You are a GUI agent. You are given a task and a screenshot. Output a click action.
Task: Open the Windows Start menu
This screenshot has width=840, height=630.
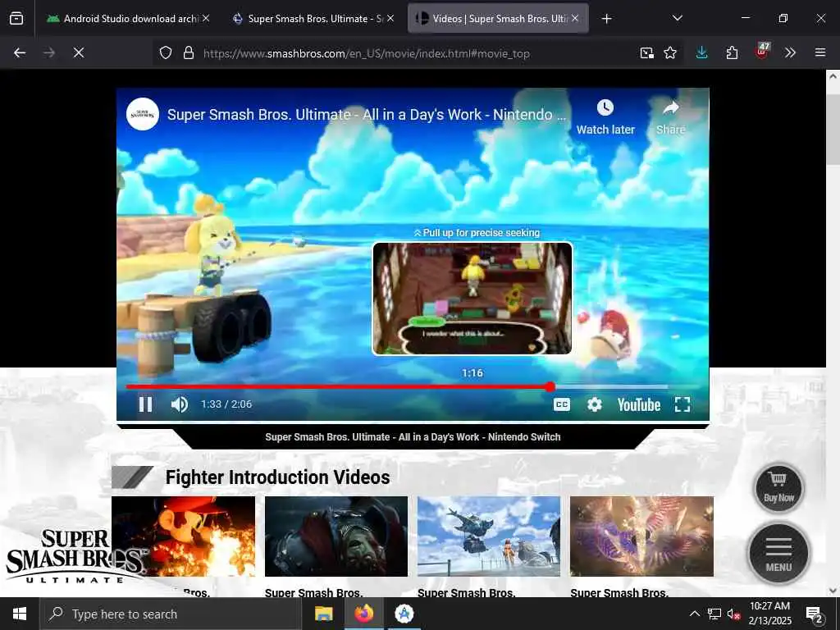click(x=20, y=614)
